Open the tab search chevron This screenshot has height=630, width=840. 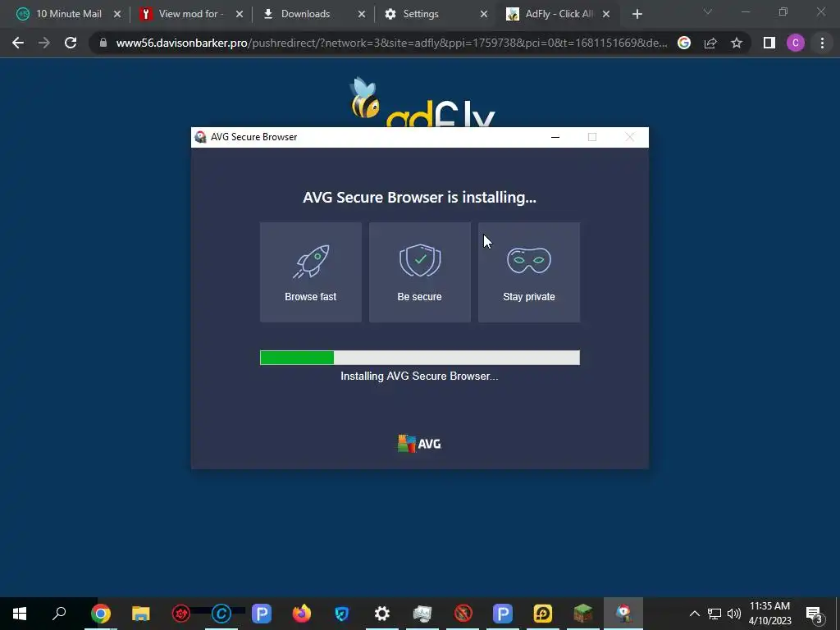(708, 11)
